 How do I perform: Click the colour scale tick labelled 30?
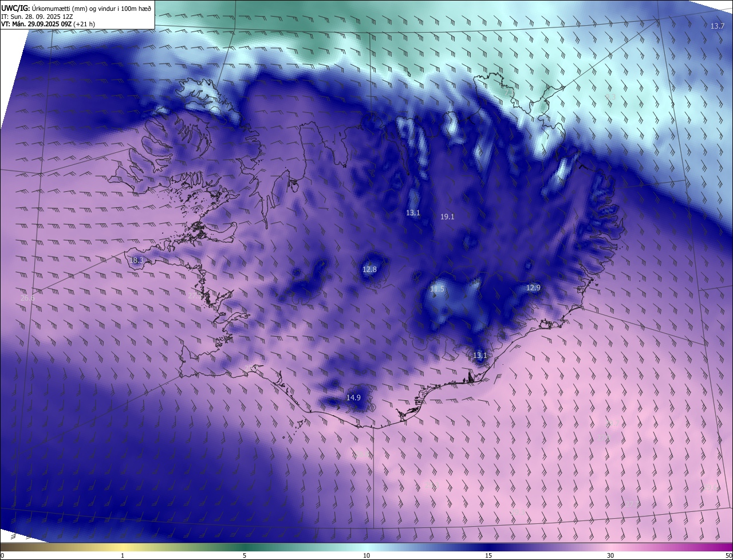[x=610, y=556]
